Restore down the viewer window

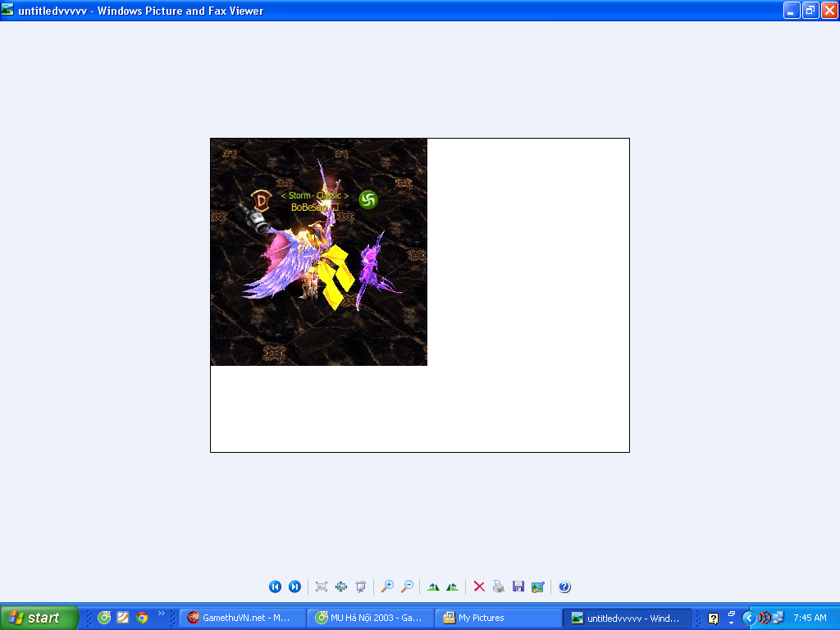click(x=810, y=10)
